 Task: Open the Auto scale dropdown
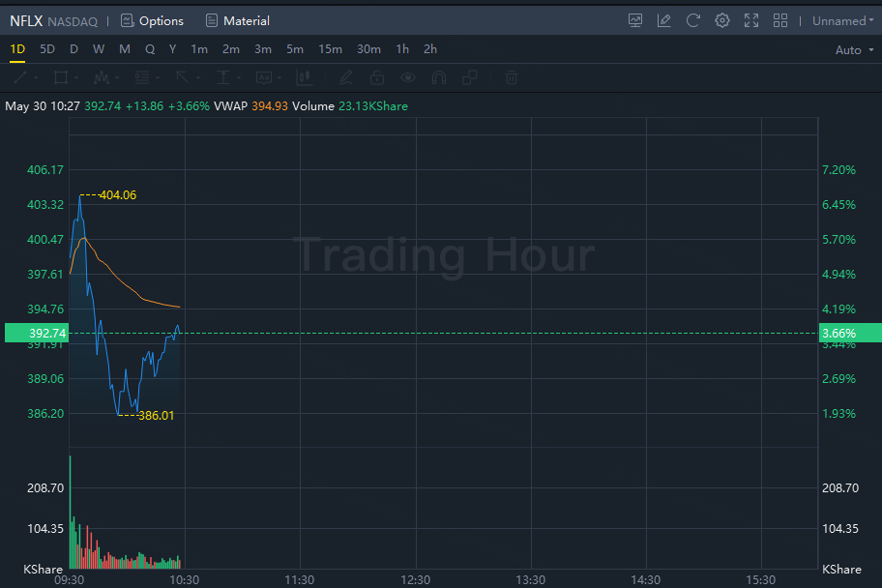tap(855, 50)
